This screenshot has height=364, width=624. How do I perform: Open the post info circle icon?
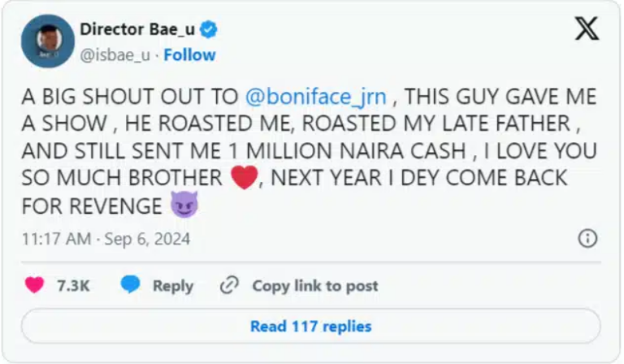587,238
